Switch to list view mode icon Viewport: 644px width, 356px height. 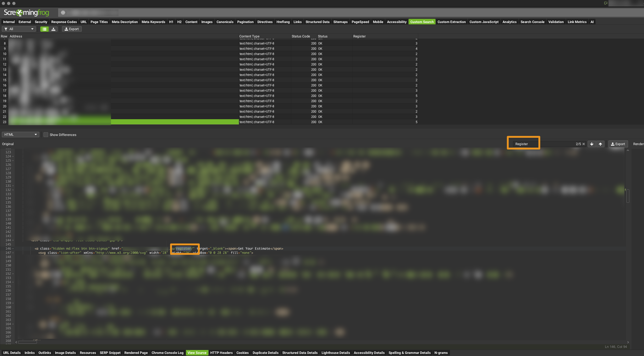pos(45,29)
